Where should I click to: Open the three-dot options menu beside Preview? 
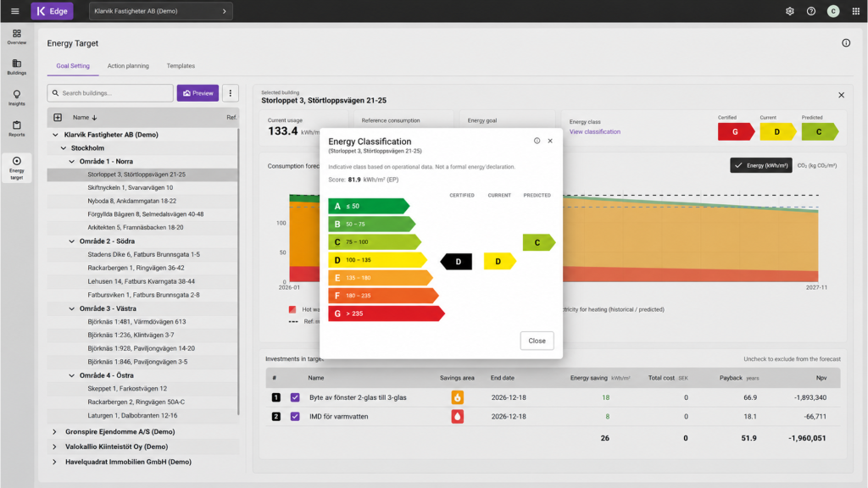click(x=231, y=93)
